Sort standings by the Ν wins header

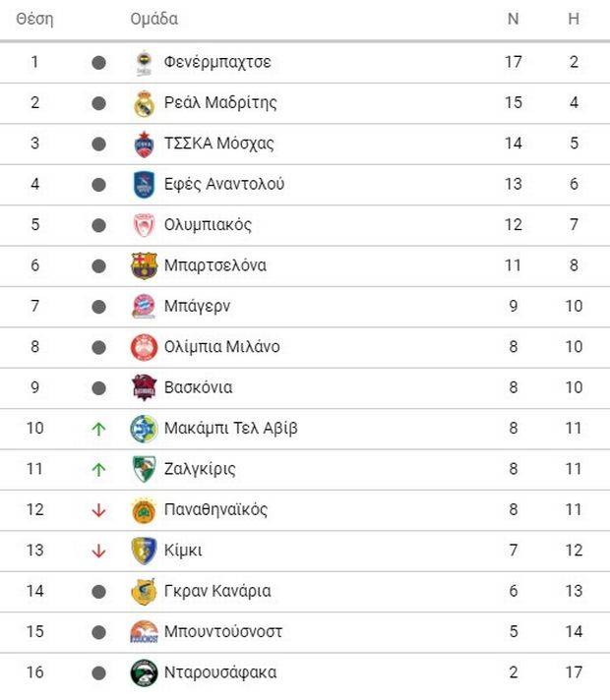[513, 19]
